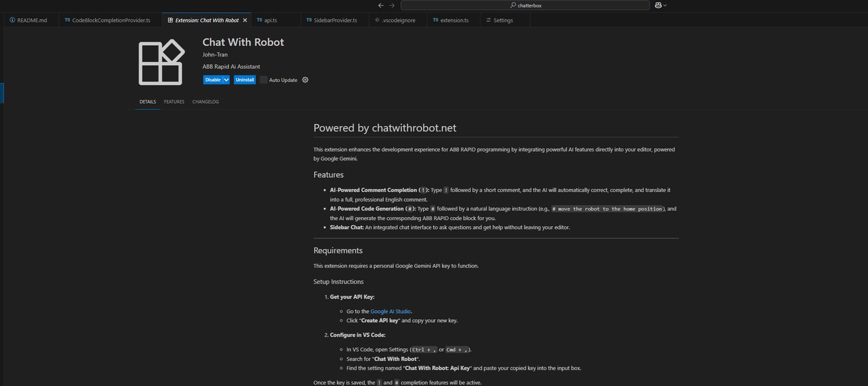Screen dimensions: 868x386
Task: Click the Powered by chatwithrobot.net heading
Action: [x=385, y=128]
